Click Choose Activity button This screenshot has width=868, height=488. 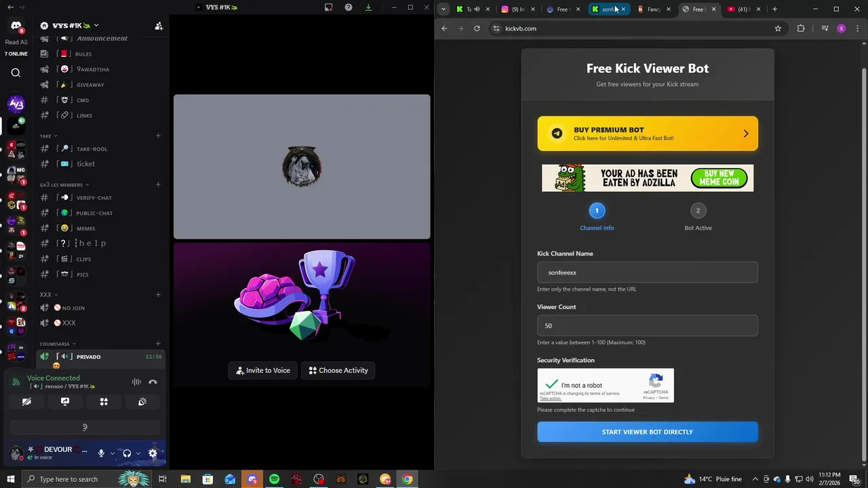tap(338, 370)
